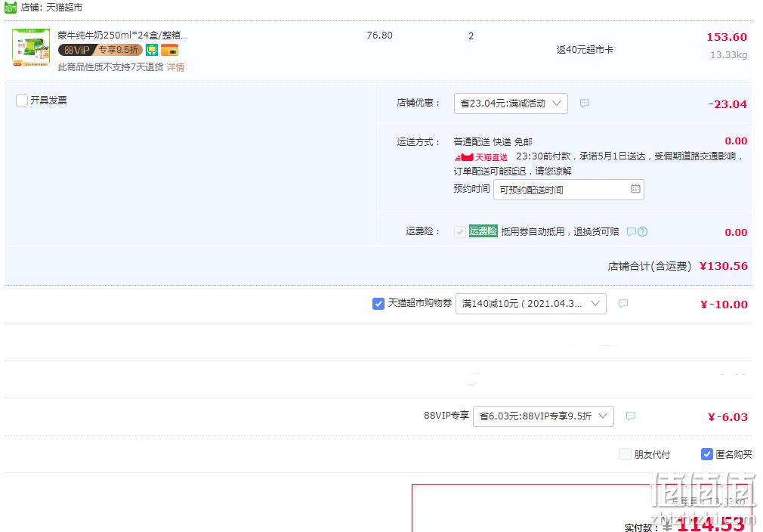Click the green 运费险 label badge
The width and height of the screenshot is (763, 532).
pyautogui.click(x=483, y=231)
